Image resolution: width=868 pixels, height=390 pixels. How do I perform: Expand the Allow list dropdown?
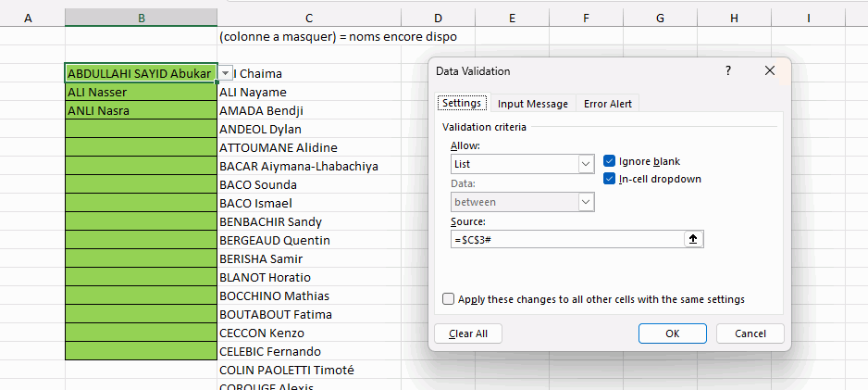[586, 164]
